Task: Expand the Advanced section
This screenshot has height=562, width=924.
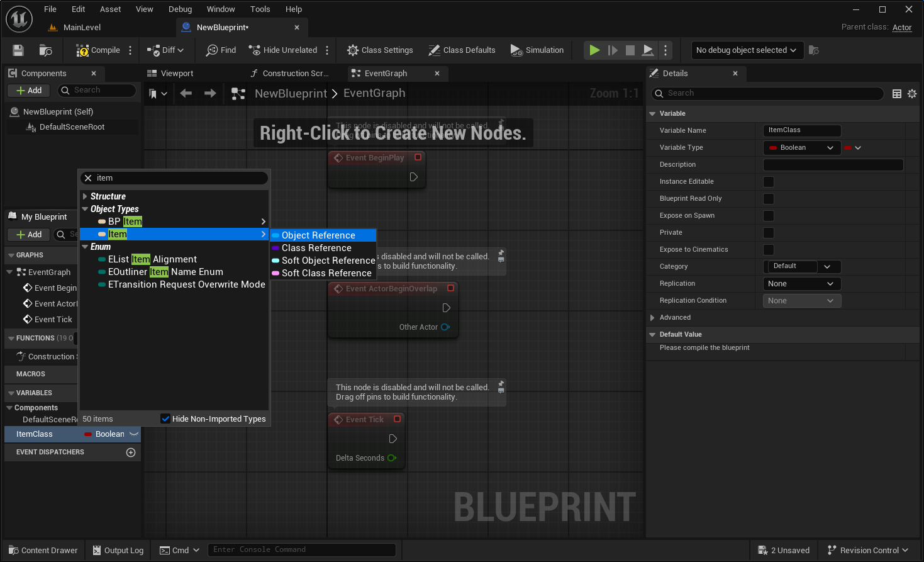Action: pos(652,318)
